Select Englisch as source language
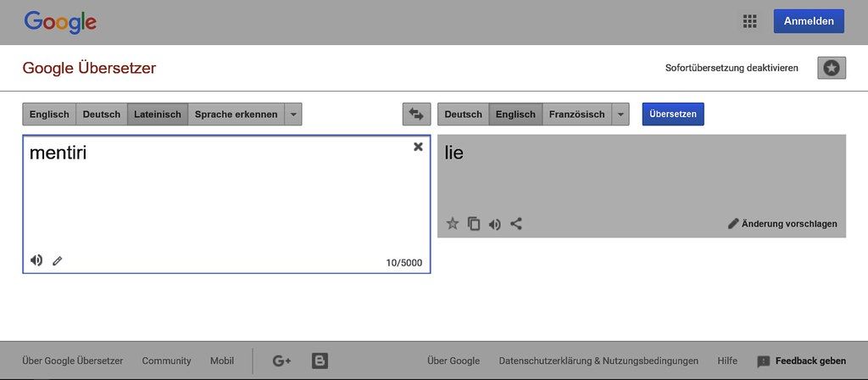The width and height of the screenshot is (868, 380). pos(49,115)
